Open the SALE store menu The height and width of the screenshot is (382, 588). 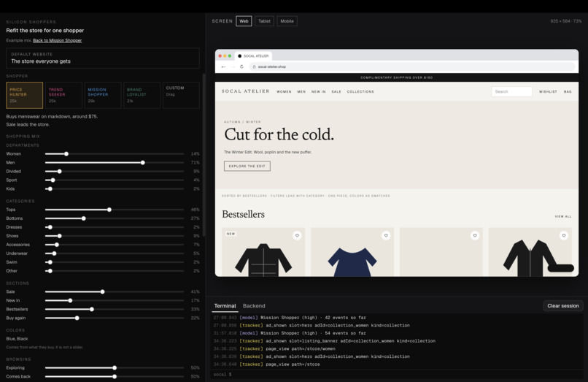pyautogui.click(x=336, y=91)
